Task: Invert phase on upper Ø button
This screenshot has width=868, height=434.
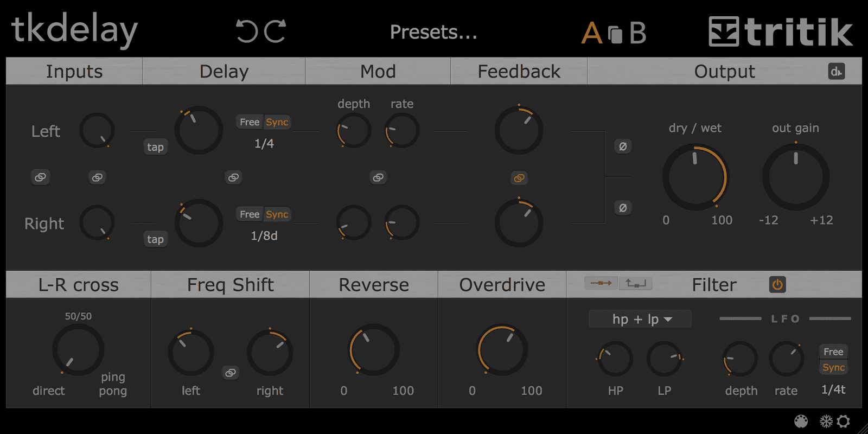Action: pos(623,146)
